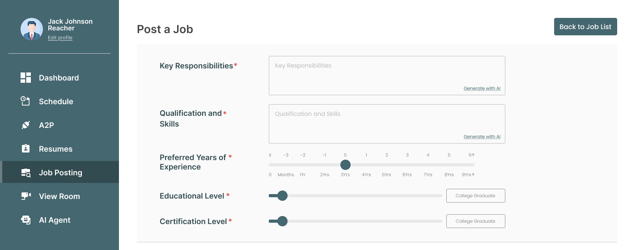Screen dimensions: 644x250
Task: Click the View Room camera icon
Action: point(25,196)
